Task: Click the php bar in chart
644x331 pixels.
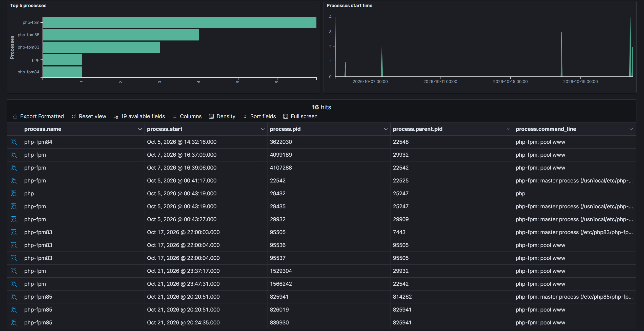Action: coord(63,60)
